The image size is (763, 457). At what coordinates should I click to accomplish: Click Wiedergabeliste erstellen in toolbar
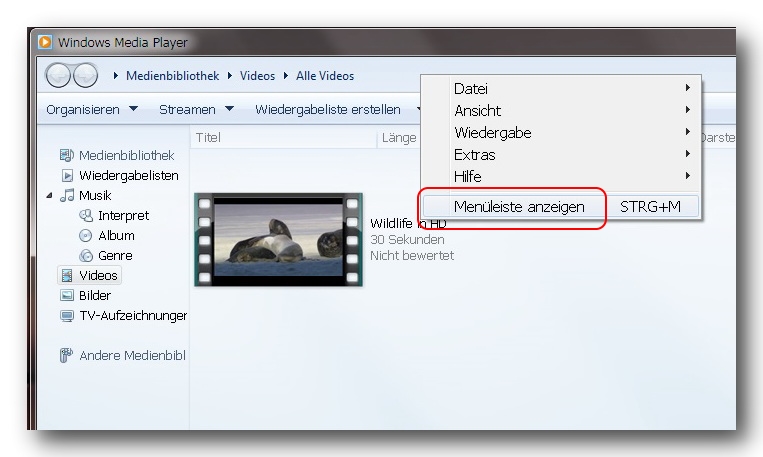point(327,110)
